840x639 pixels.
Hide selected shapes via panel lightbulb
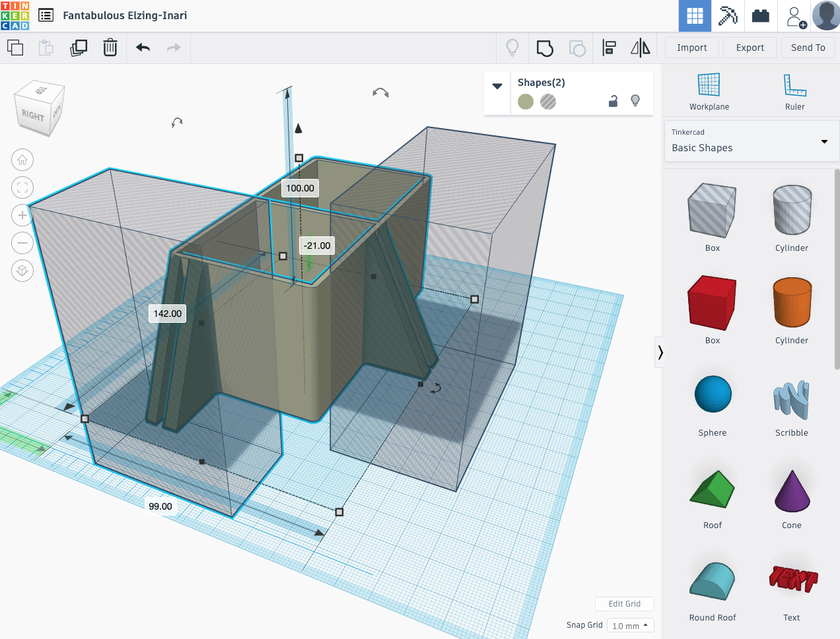coord(635,101)
